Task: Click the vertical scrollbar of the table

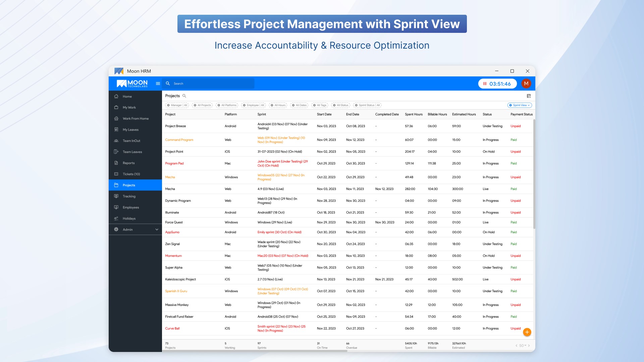Action: tap(534, 174)
